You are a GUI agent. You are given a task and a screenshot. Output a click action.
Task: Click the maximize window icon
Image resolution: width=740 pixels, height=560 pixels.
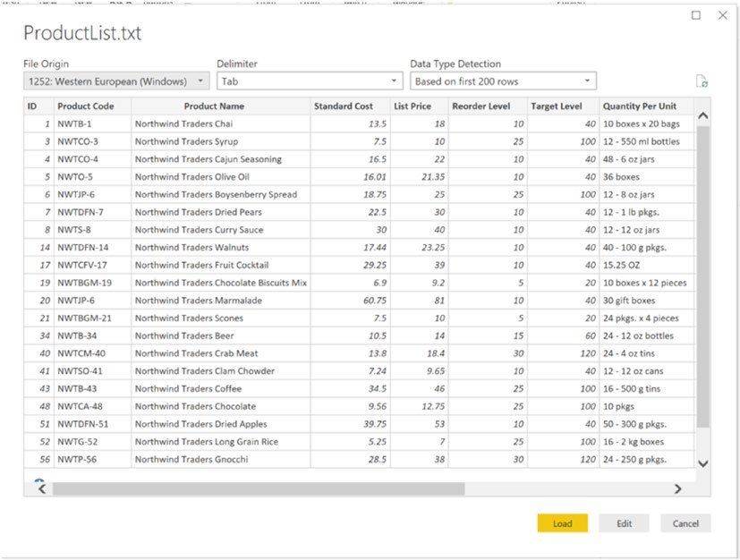pos(695,15)
